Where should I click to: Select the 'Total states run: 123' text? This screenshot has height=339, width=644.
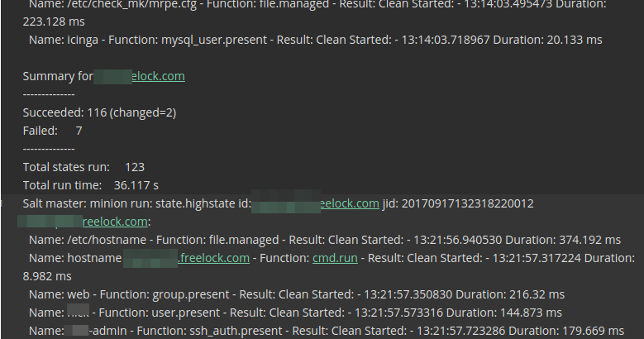pos(83,167)
